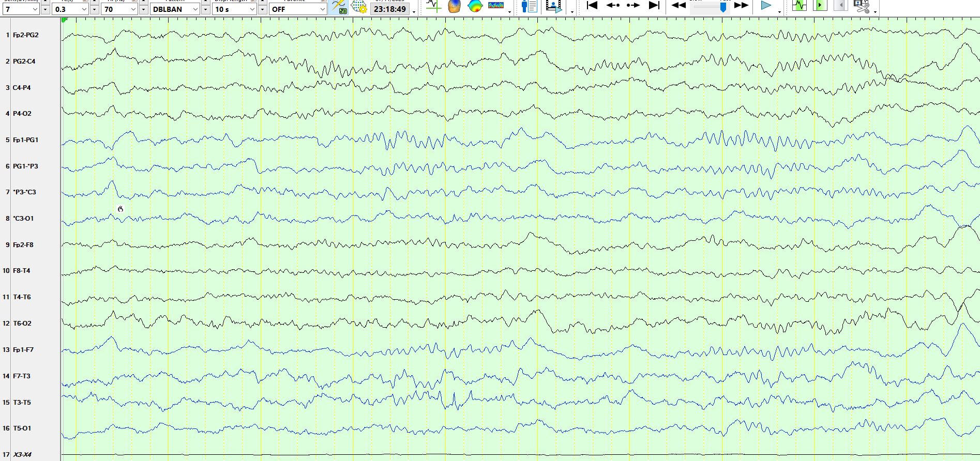The height and width of the screenshot is (461, 980).
Task: Click the green start marker flag
Action: pyautogui.click(x=65, y=20)
